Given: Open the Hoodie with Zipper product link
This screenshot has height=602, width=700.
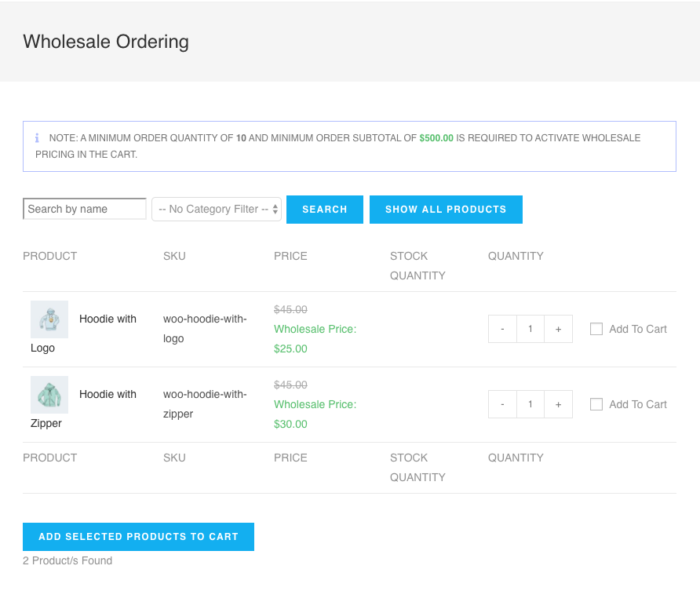Looking at the screenshot, I should click(108, 395).
